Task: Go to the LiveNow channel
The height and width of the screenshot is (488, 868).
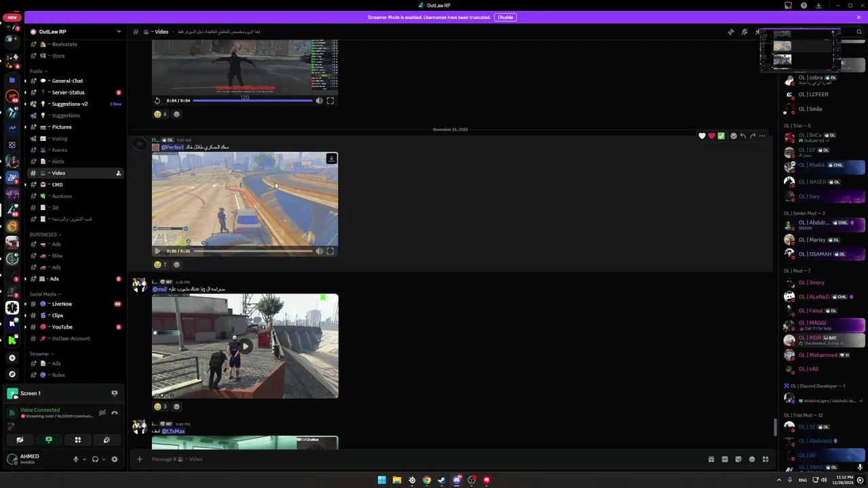Action: [75, 304]
